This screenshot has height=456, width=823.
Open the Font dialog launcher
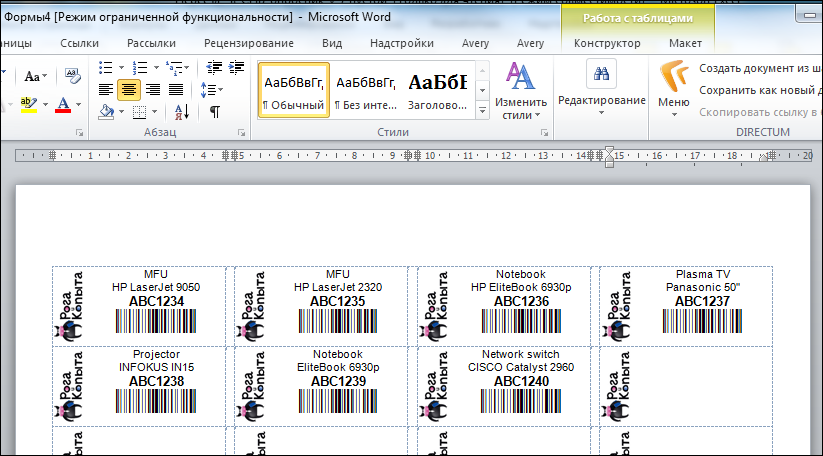click(80, 133)
